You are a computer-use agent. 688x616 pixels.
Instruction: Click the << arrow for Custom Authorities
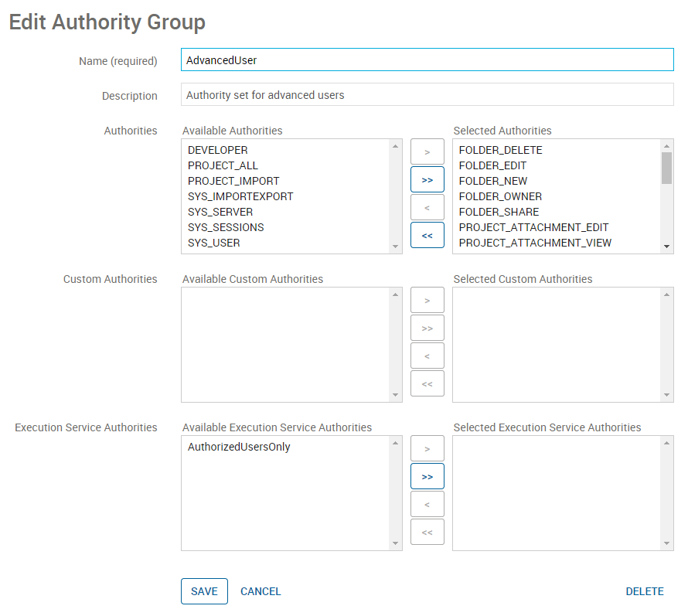click(x=427, y=383)
